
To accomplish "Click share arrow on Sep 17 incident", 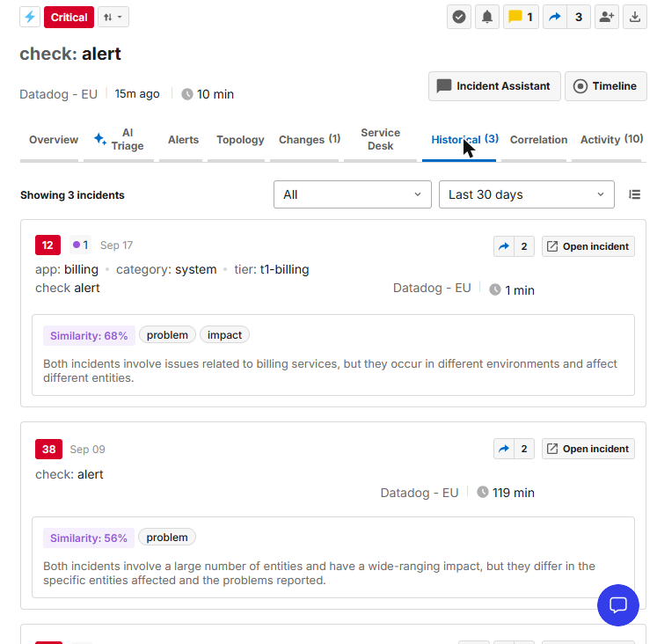I will point(504,246).
